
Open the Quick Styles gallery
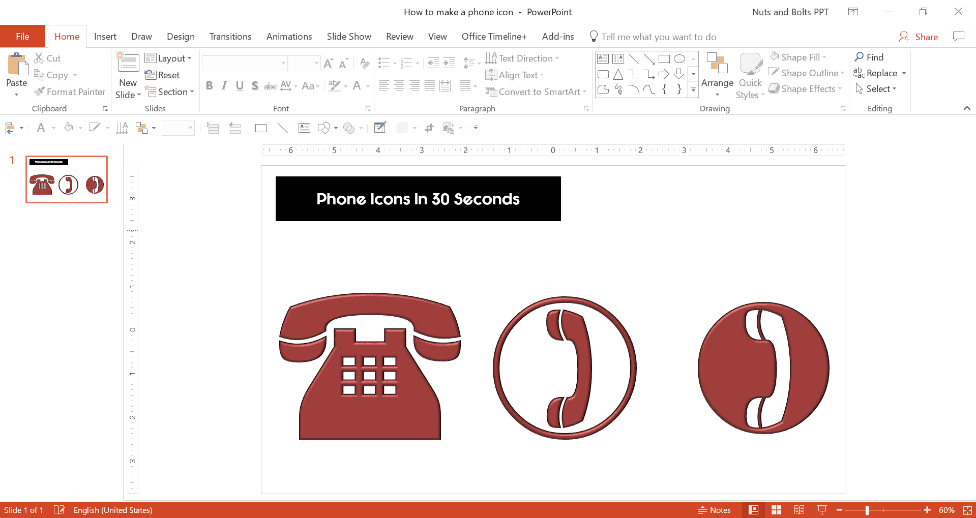pyautogui.click(x=750, y=76)
